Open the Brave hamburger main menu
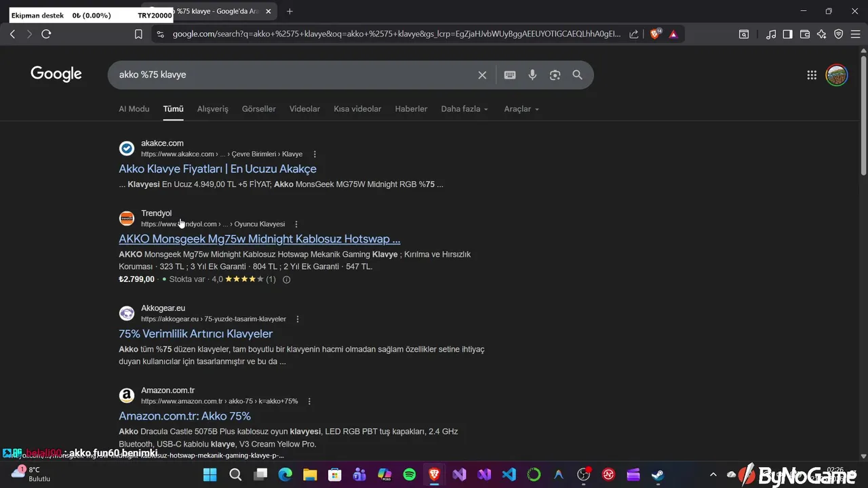This screenshot has height=488, width=868. point(856,34)
